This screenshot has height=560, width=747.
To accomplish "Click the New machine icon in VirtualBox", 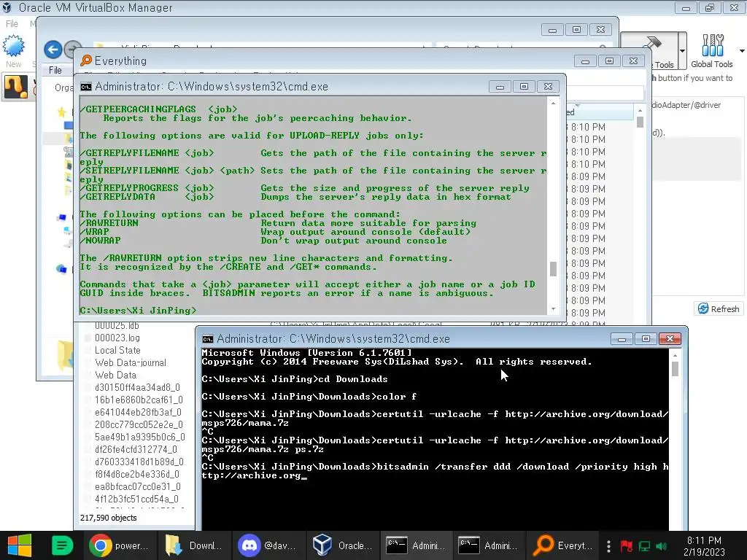I will 13,47.
